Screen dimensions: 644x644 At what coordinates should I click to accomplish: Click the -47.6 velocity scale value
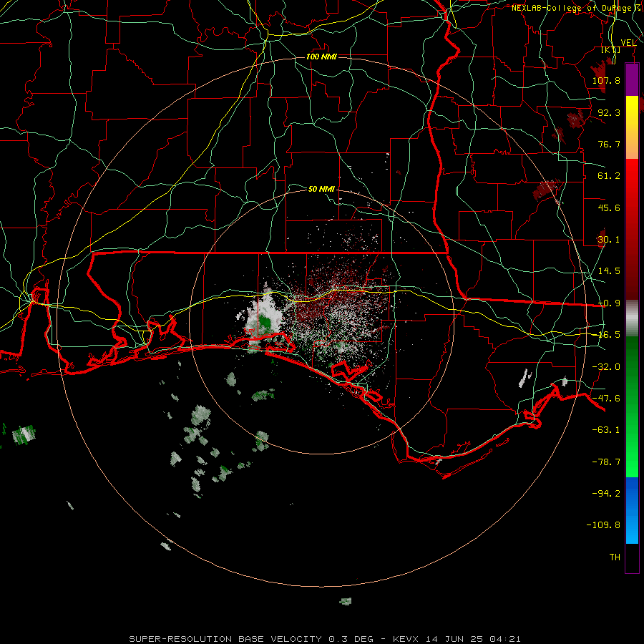(606, 399)
